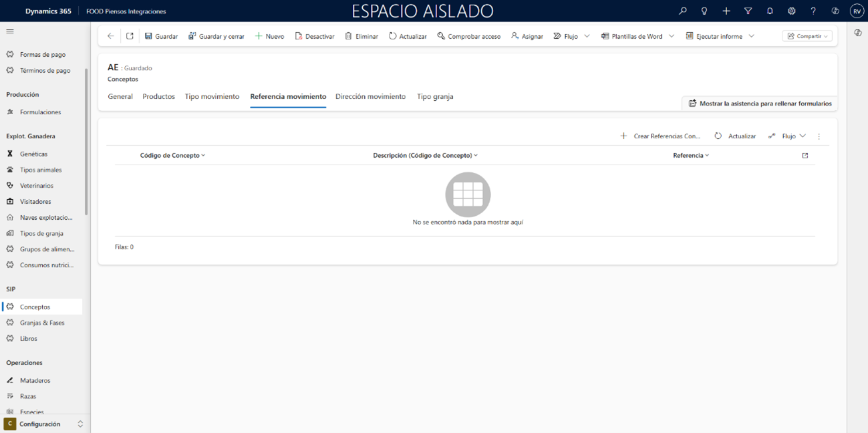Open the Copilot icon on right rail
This screenshot has width=868, height=433.
pos(857,33)
